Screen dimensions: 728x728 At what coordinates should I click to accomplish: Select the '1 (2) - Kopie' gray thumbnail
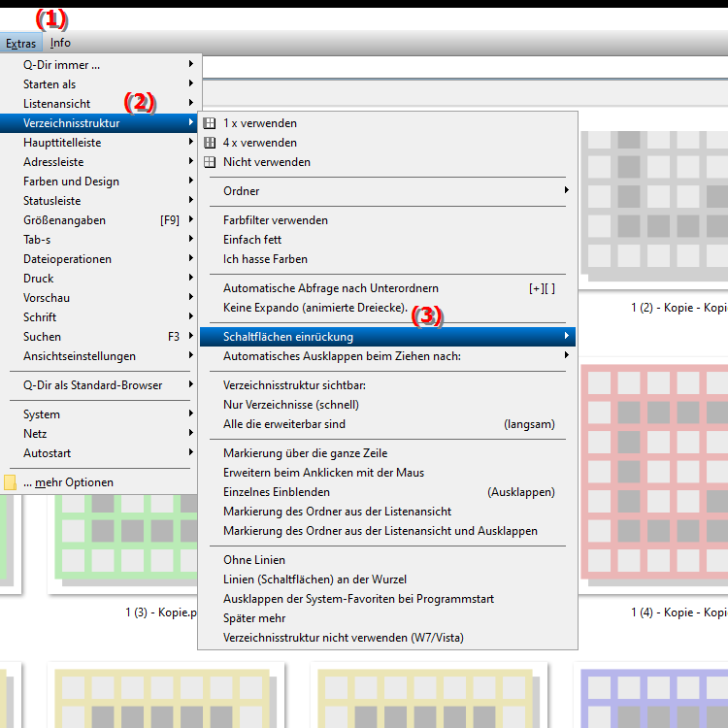(653, 206)
